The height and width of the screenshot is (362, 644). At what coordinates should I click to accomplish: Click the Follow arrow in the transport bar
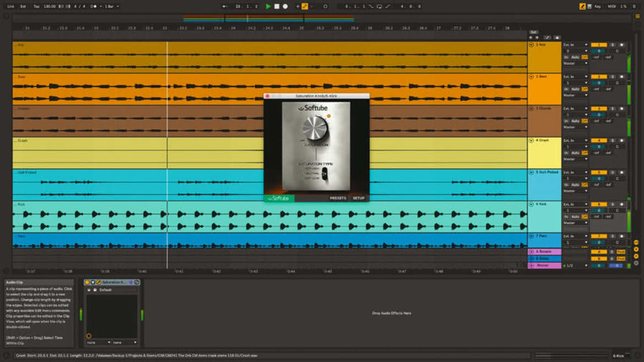point(225,6)
